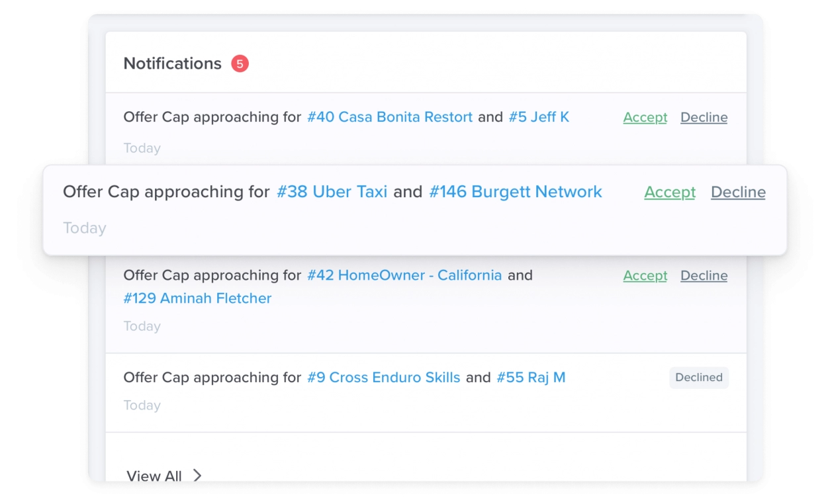Expand View All chevron arrow
830x504 pixels.
[x=197, y=475]
